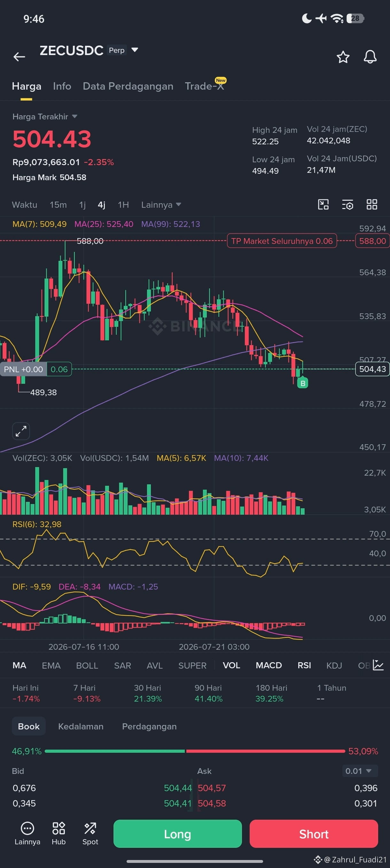Open Lainnya more menu at bottom
Image resolution: width=390 pixels, height=868 pixels.
(x=27, y=833)
